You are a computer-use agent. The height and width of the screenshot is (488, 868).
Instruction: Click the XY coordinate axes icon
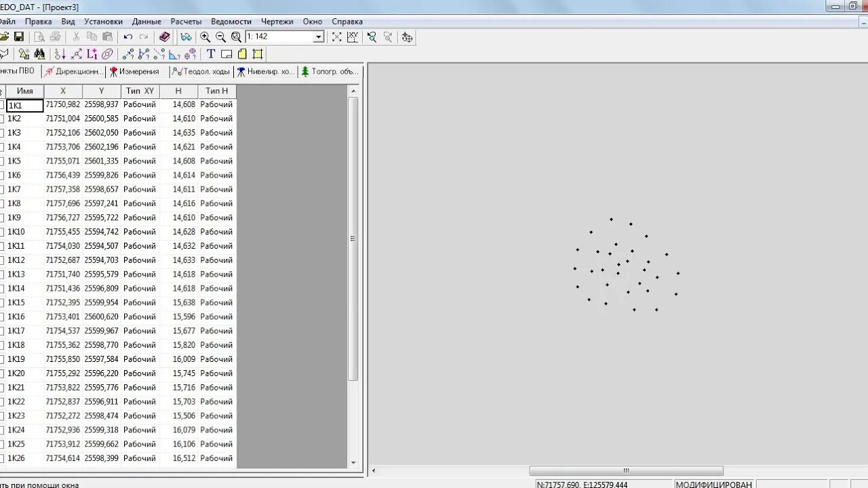coord(353,37)
